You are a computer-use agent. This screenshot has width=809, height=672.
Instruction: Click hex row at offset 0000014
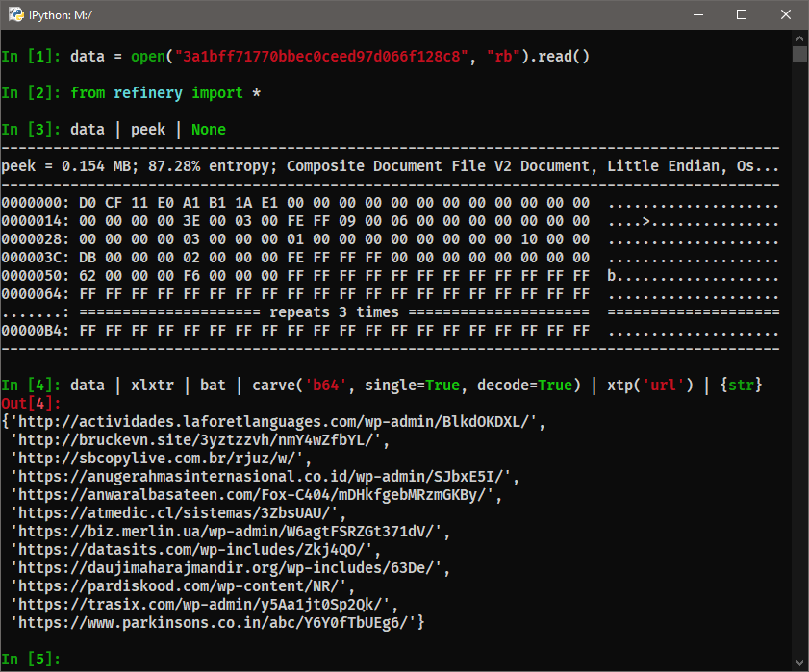(x=390, y=221)
